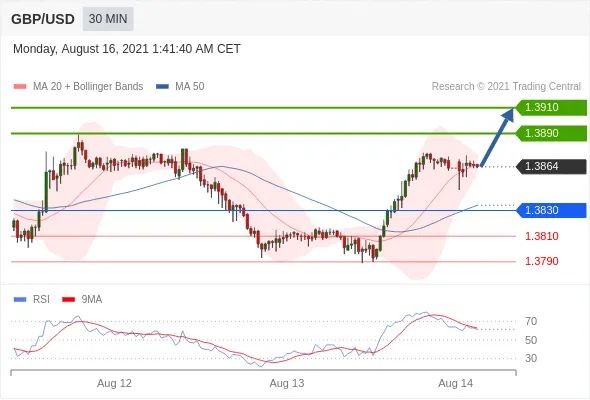
Task: Click the 1.3790 red support label
Action: pos(541,261)
